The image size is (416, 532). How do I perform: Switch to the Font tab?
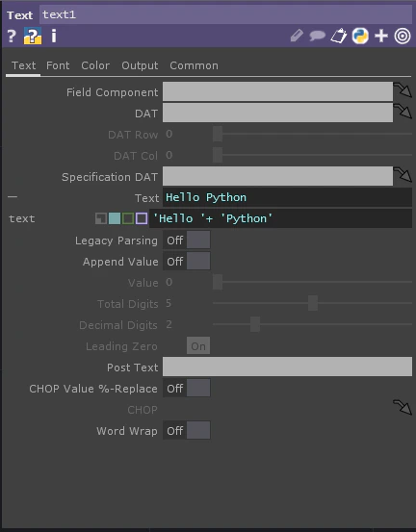tap(58, 65)
